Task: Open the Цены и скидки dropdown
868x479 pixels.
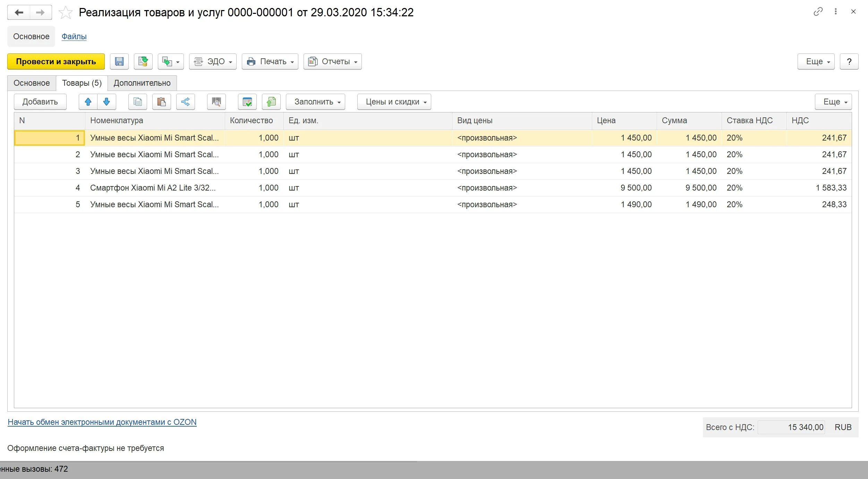Action: click(x=394, y=102)
